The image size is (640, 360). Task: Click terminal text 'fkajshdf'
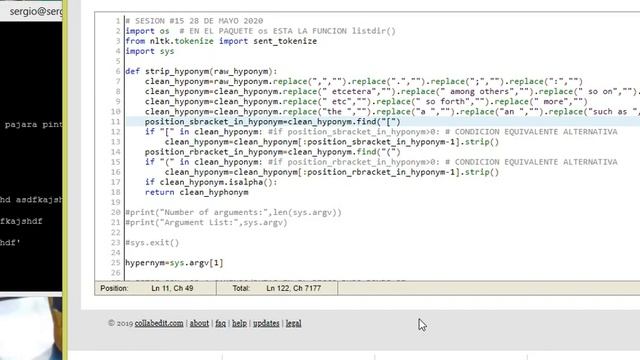pos(21,221)
